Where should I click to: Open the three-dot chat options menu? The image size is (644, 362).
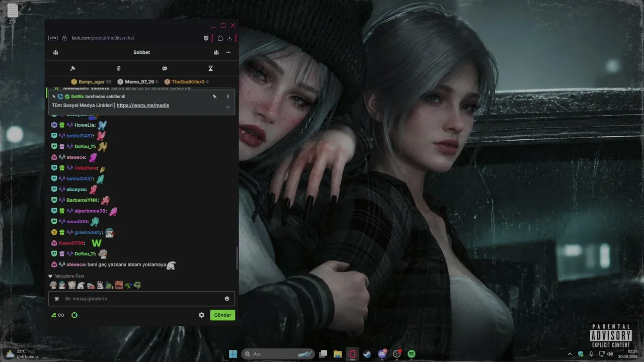click(228, 52)
